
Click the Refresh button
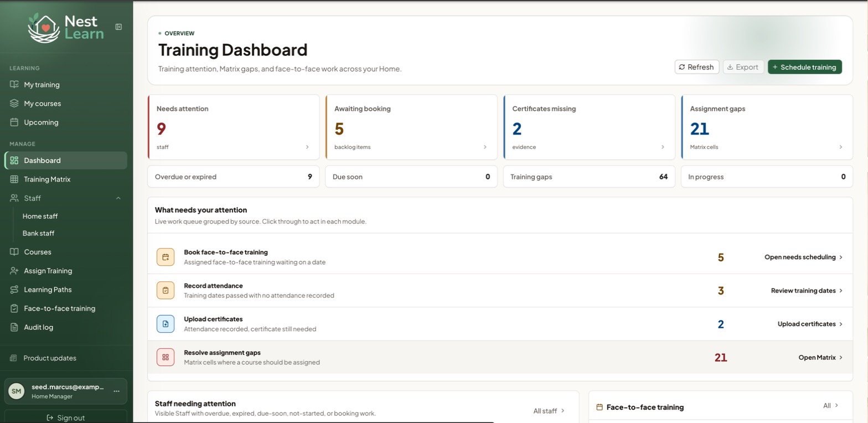click(x=697, y=67)
